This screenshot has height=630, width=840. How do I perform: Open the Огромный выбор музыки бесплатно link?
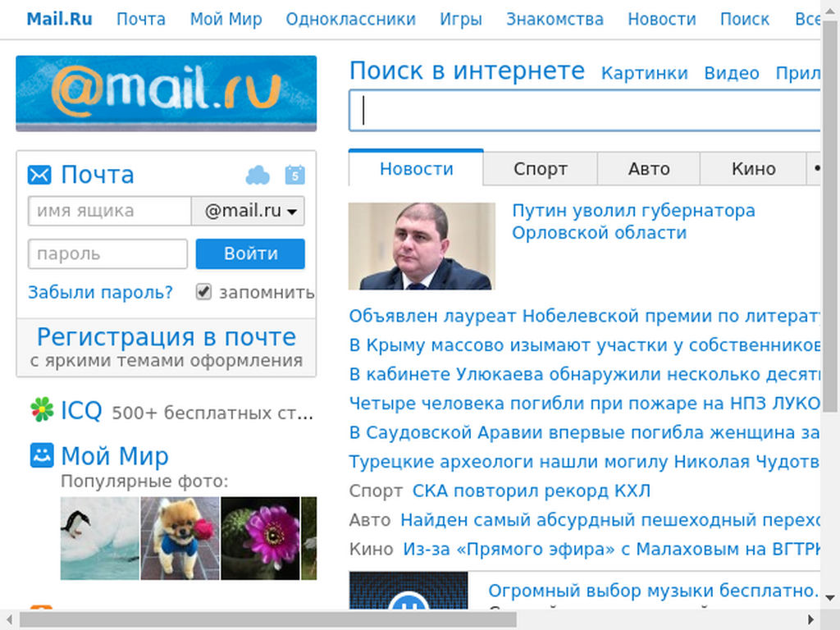click(654, 591)
